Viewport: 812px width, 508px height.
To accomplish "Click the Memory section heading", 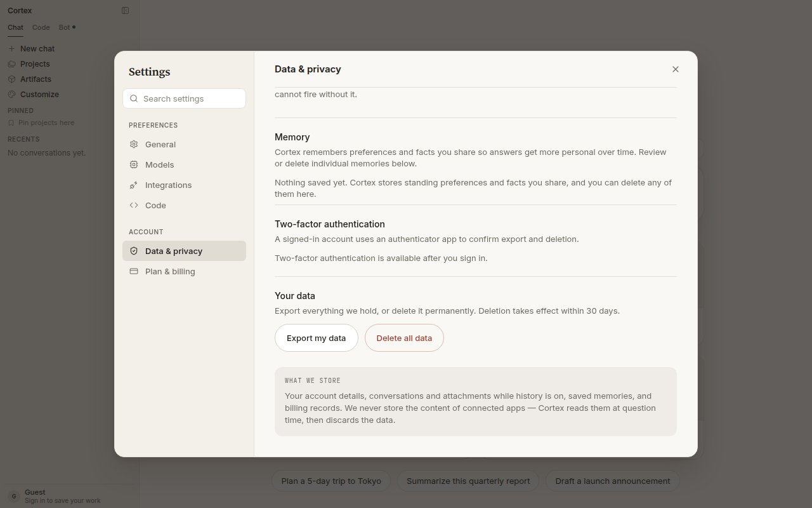I will (292, 137).
